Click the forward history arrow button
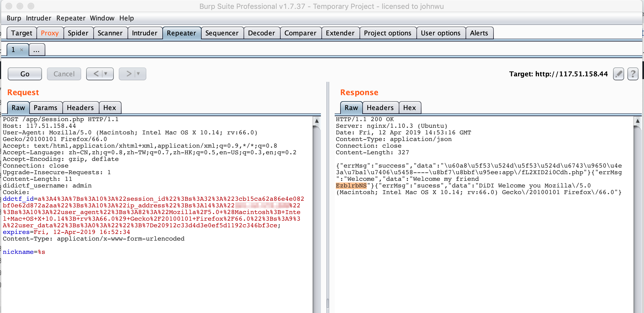This screenshot has height=313, width=644. 129,74
